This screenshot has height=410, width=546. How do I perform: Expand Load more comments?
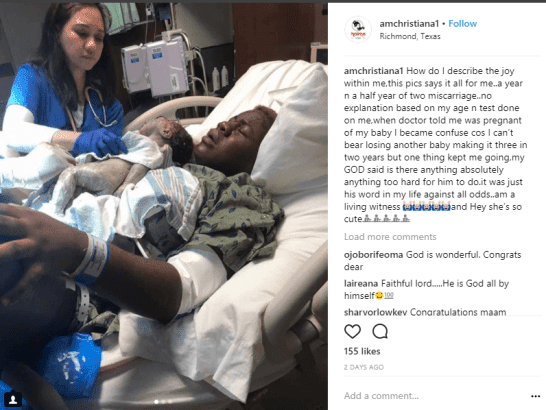390,237
